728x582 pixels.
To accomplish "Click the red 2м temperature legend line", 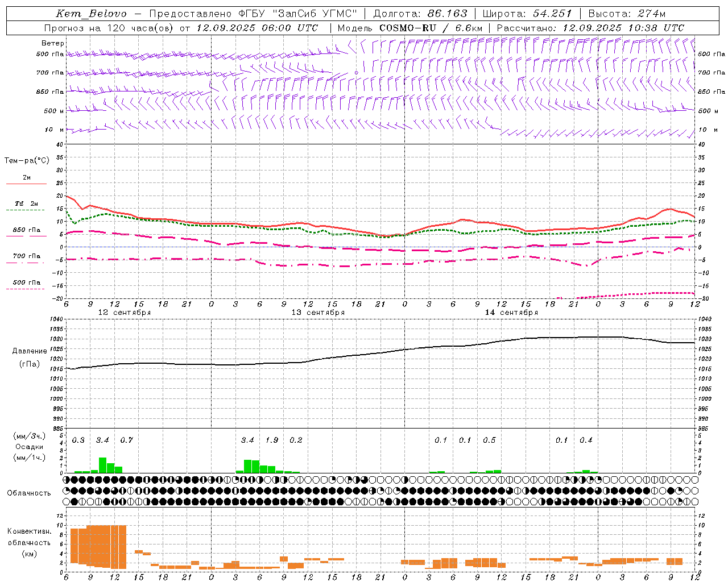I will tap(26, 184).
